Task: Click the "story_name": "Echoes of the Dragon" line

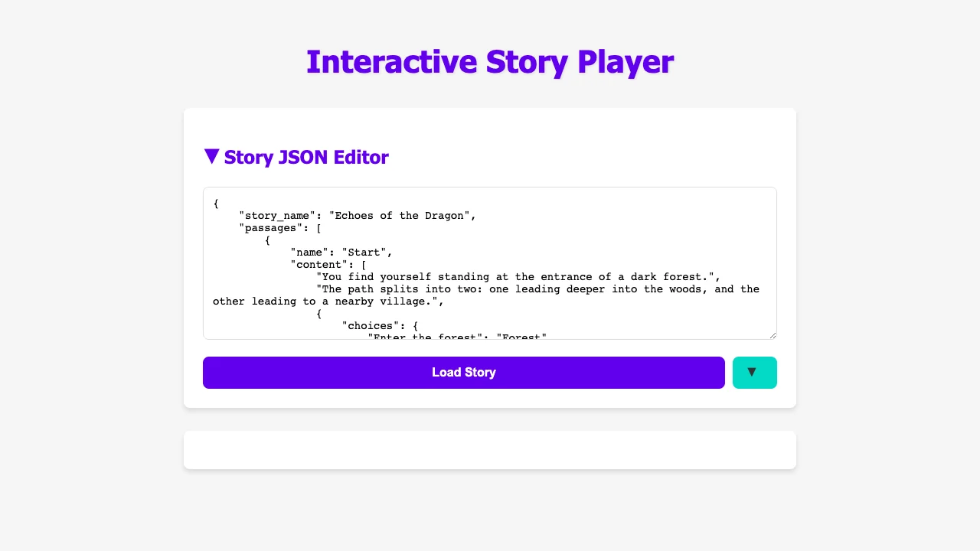Action: 358,216
